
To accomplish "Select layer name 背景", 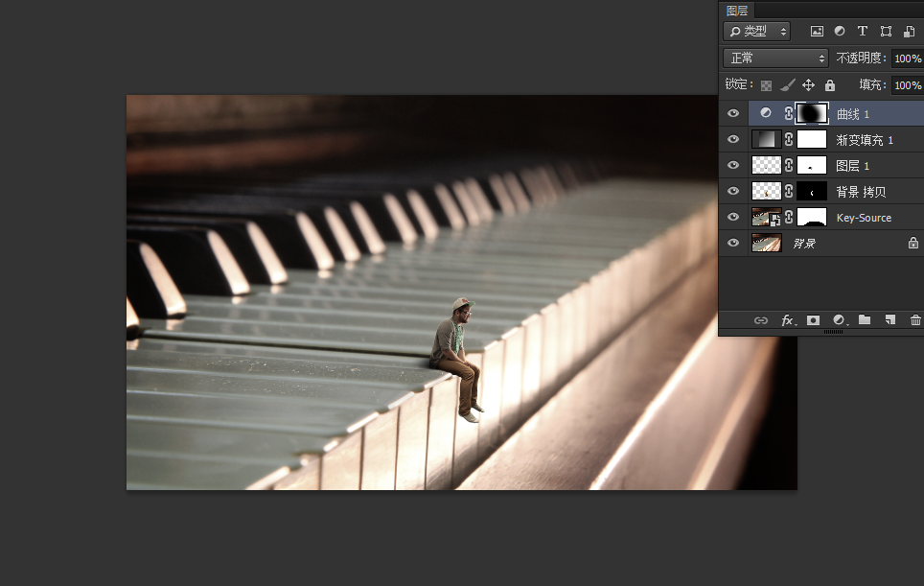I will click(804, 244).
